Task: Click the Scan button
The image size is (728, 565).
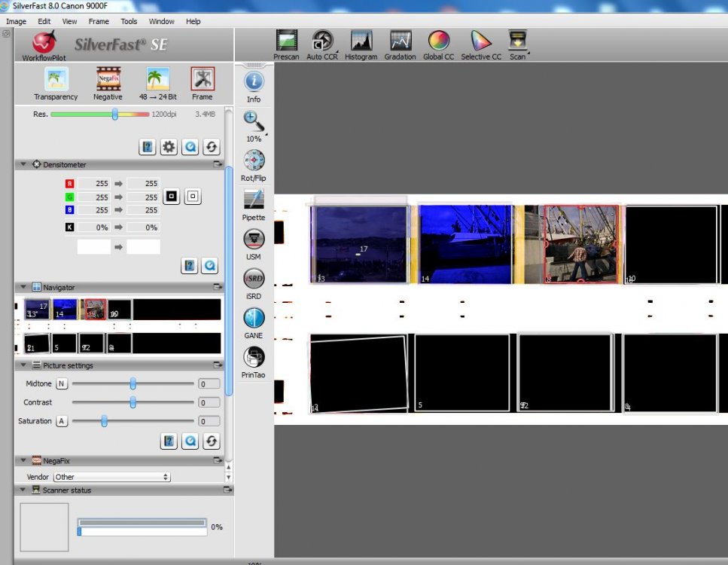Action: (x=517, y=41)
